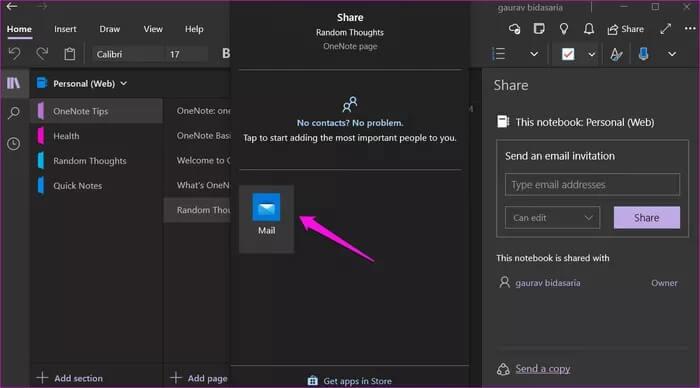The image size is (700, 388).
Task: Click the back arrow in the title bar
Action: (x=12, y=6)
